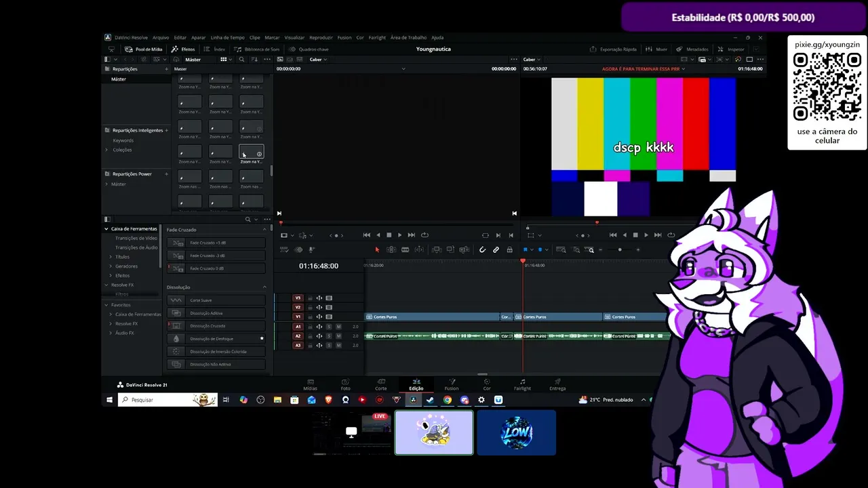Screen dimensions: 868x488
Task: Activate the Trim Edit mode tool
Action: point(391,249)
